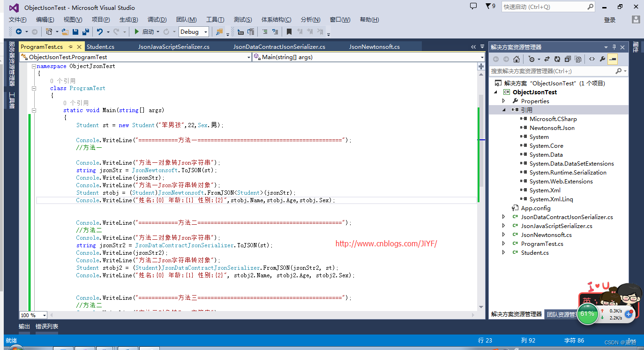The image size is (644, 350).
Task: Show all files in Solution Explorer
Action: point(578,59)
